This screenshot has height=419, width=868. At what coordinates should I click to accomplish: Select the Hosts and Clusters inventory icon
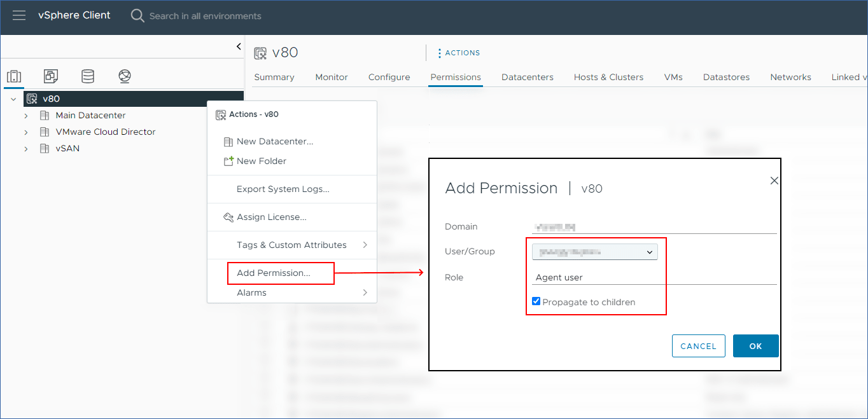pos(14,77)
